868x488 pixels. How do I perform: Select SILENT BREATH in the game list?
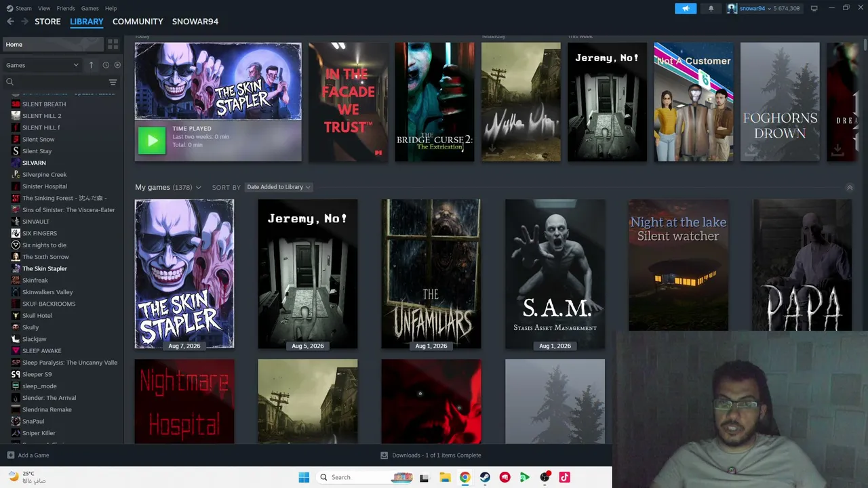[x=44, y=104]
